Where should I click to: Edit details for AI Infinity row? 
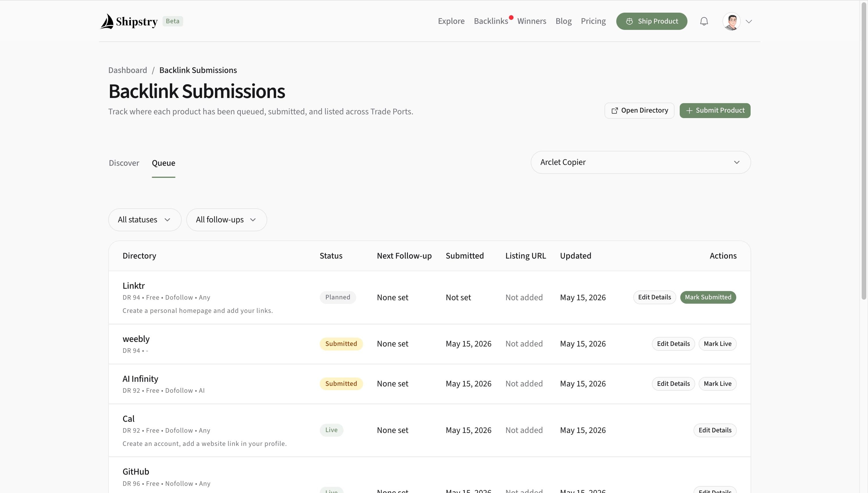click(673, 384)
